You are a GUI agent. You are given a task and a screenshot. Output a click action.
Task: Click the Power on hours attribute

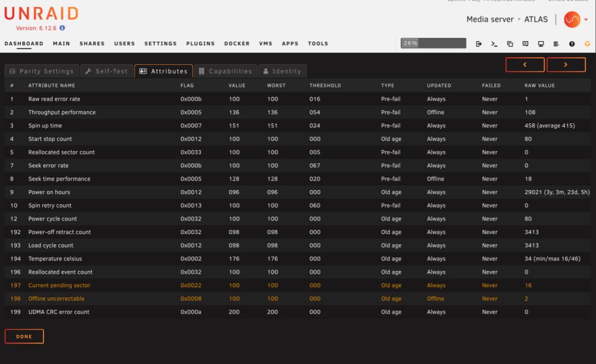[x=49, y=192]
